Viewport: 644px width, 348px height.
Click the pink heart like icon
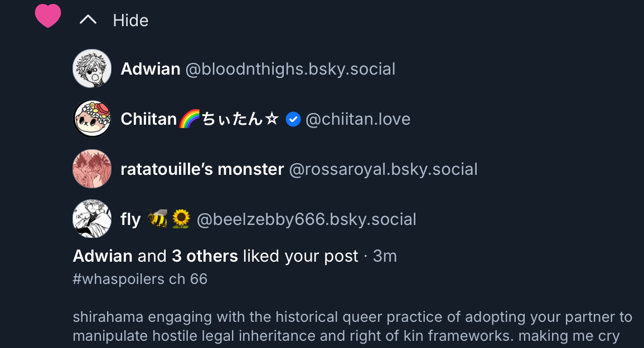point(48,16)
